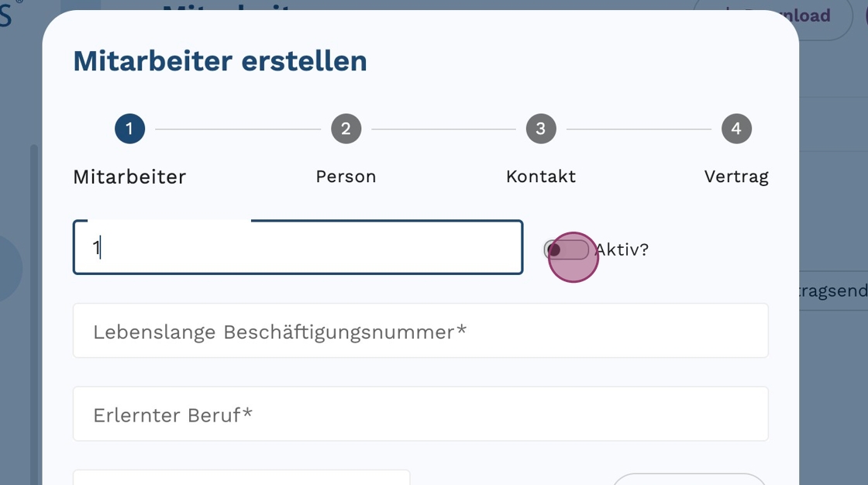The image size is (868, 485).
Task: Open the Mitarbeiter step label
Action: pyautogui.click(x=129, y=177)
